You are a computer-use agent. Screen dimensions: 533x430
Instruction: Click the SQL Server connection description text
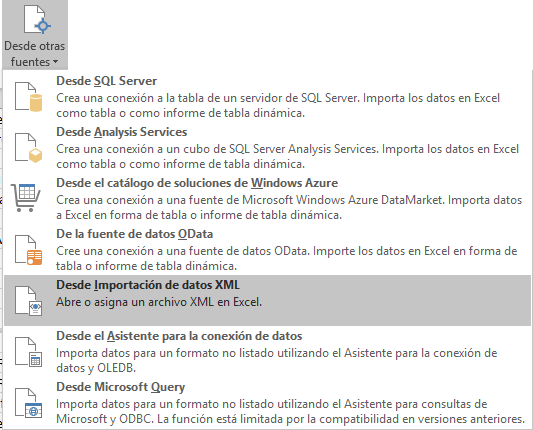[x=278, y=105]
